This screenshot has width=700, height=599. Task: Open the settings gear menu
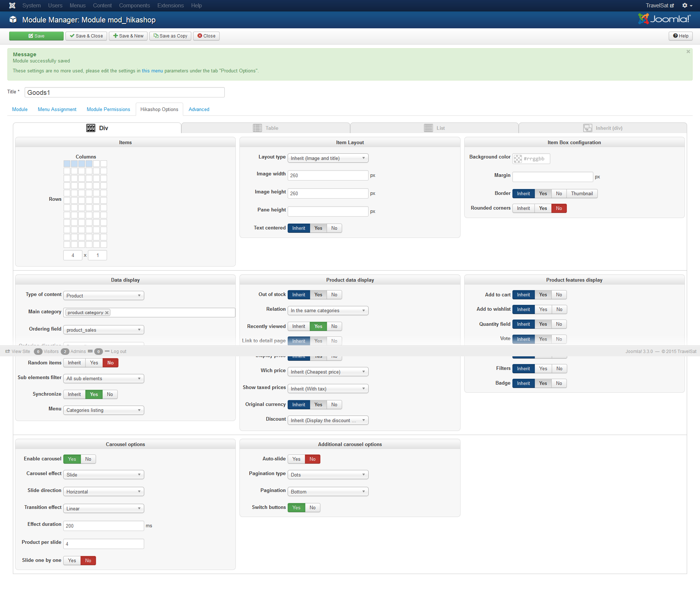[x=687, y=6]
